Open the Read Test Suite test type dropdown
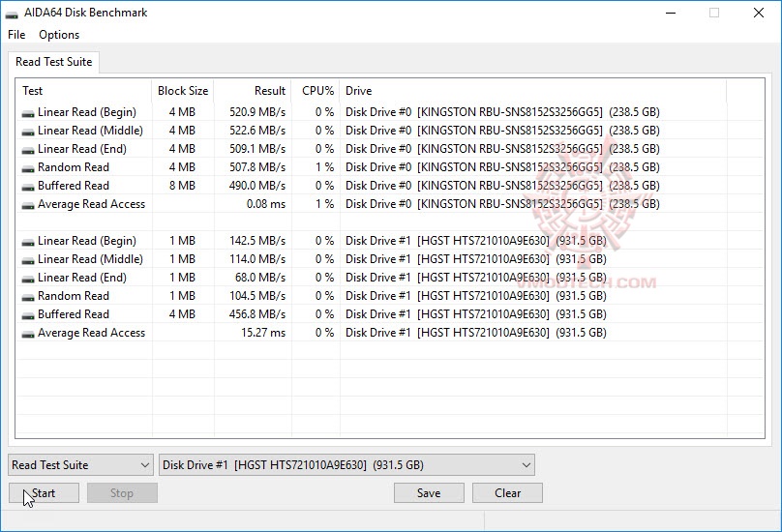 pos(80,464)
